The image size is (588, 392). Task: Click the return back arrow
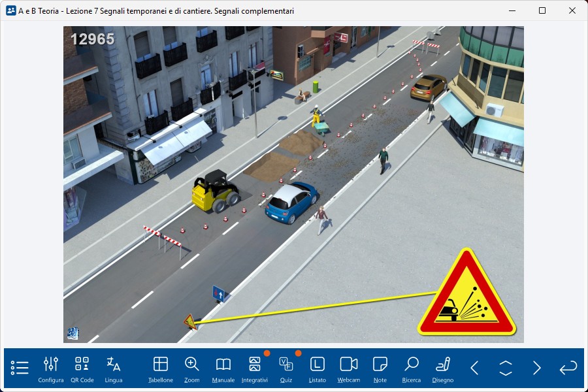tap(568, 368)
